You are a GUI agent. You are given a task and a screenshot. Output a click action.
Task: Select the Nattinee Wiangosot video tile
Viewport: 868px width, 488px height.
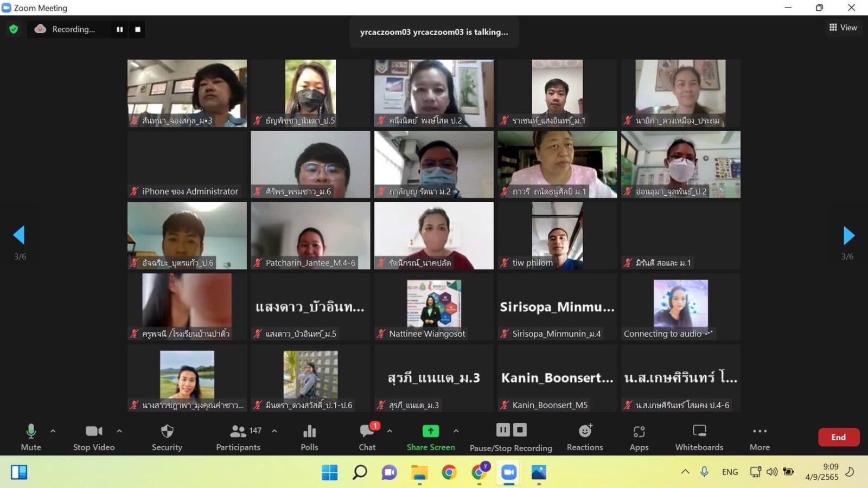pos(433,306)
